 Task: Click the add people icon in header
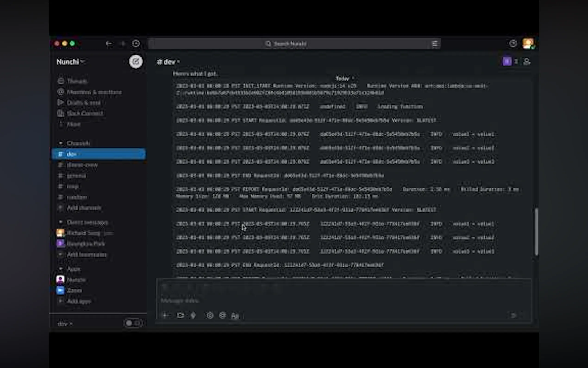[x=527, y=62]
